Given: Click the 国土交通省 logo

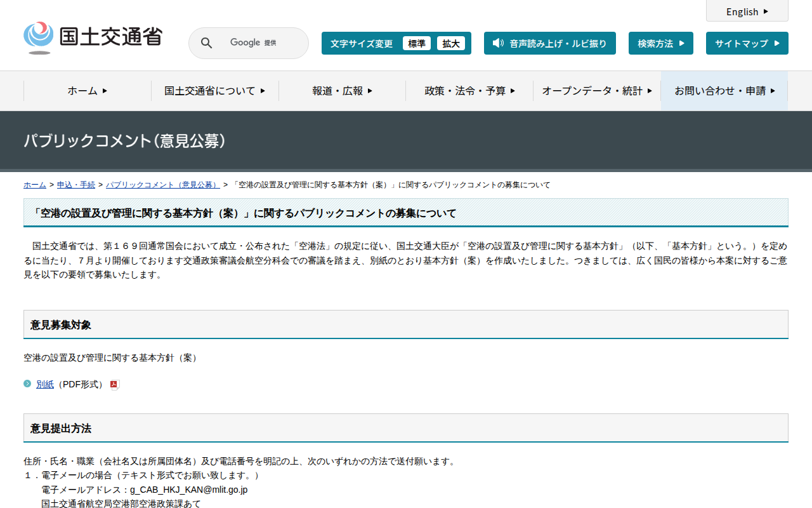Looking at the screenshot, I should click(x=93, y=37).
